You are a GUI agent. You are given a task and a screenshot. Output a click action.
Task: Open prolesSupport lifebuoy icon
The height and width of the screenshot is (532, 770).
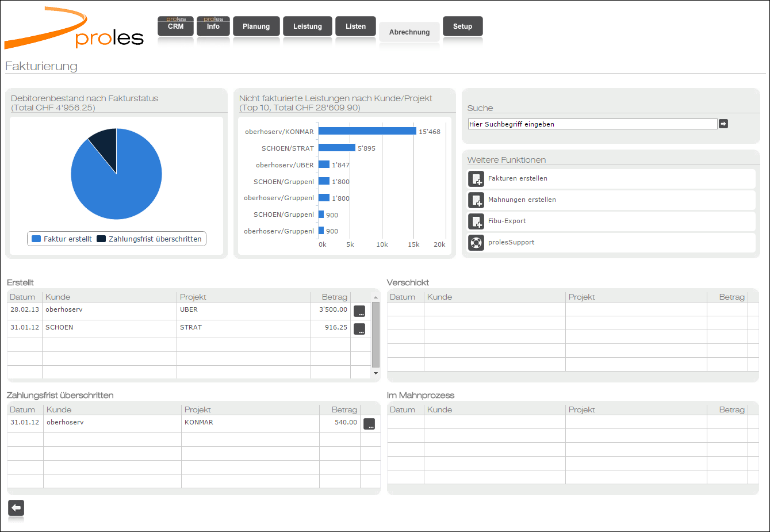coord(476,243)
